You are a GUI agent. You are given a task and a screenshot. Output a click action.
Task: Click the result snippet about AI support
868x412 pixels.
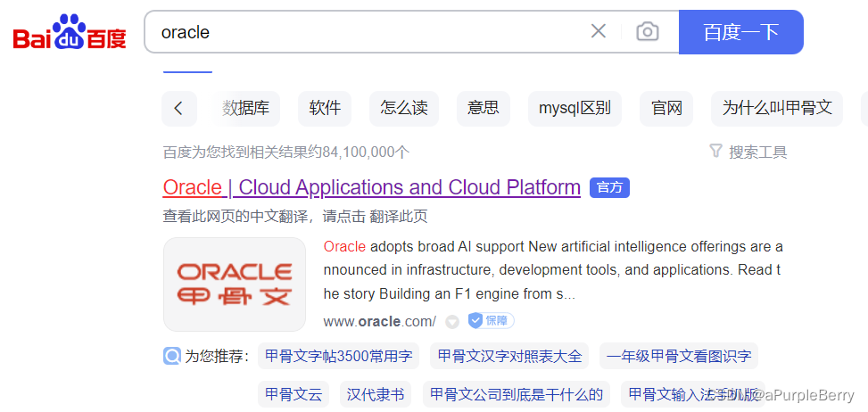coord(553,270)
